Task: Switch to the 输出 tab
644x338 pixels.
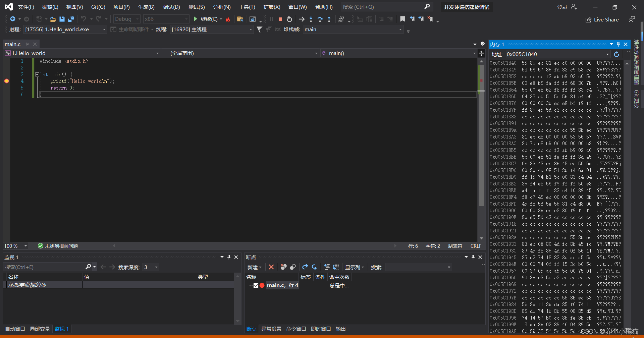Action: point(341,329)
